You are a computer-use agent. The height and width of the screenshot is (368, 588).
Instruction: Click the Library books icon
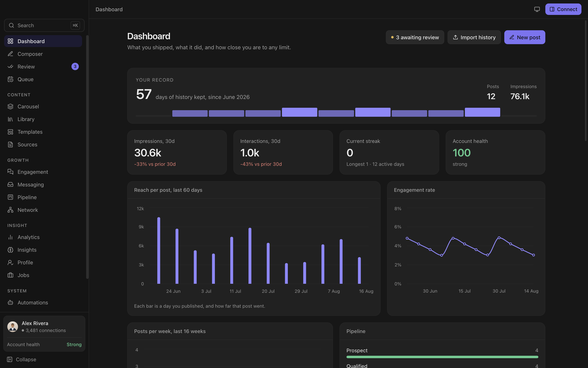pos(10,119)
